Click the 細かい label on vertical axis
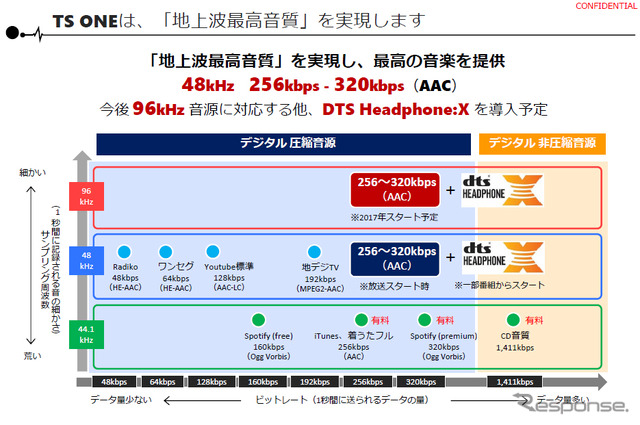This screenshot has width=640, height=425. click(33, 173)
